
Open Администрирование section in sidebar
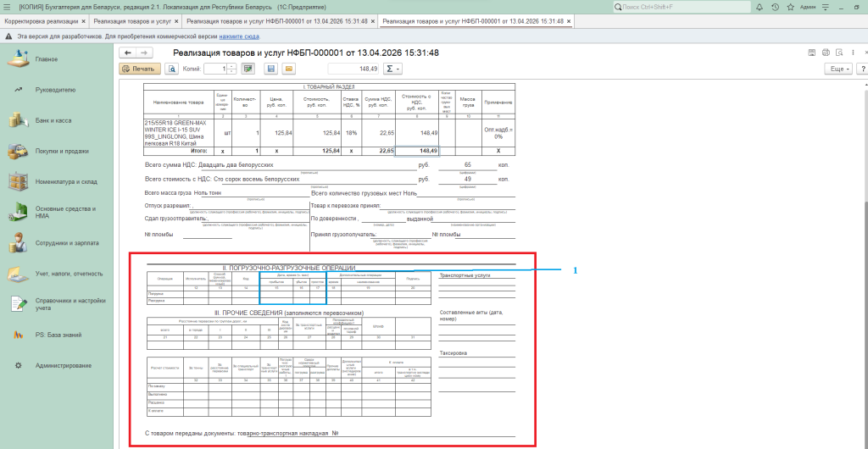click(x=64, y=365)
